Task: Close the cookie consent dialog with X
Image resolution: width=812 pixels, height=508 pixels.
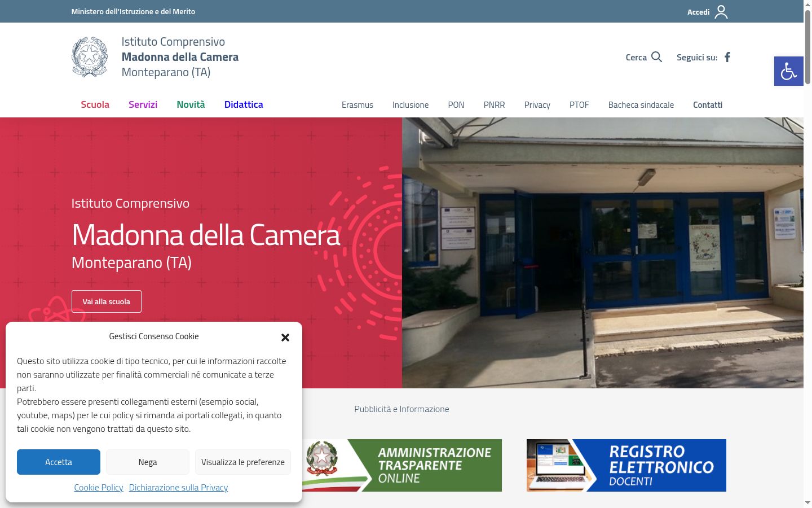Action: point(285,337)
